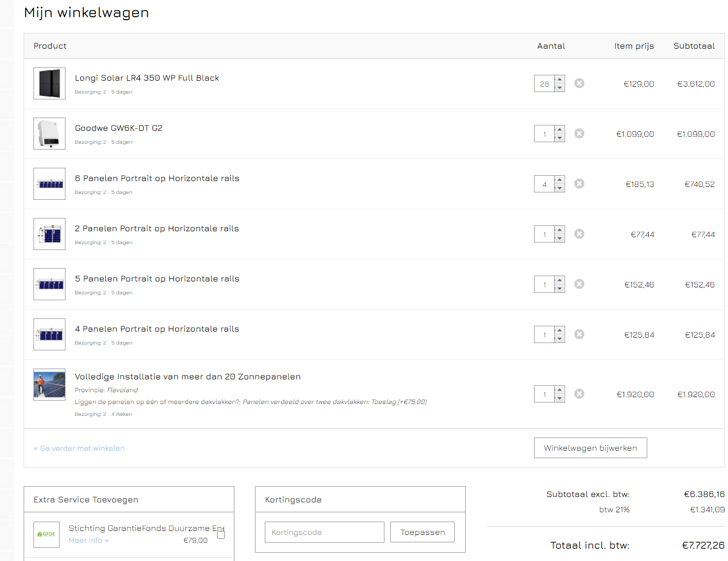Open 5 Panelen Portrait product thumbnail
This screenshot has height=561, width=728.
click(x=49, y=284)
